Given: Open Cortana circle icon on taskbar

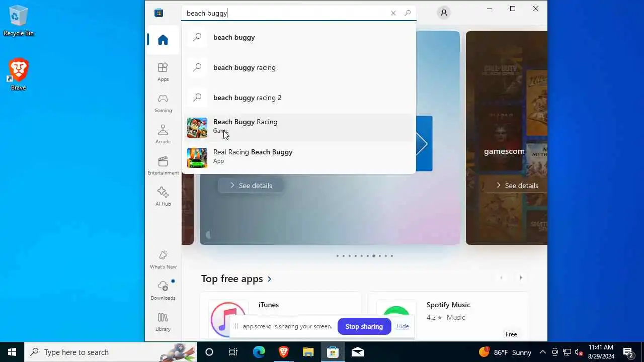Looking at the screenshot, I should (x=209, y=352).
